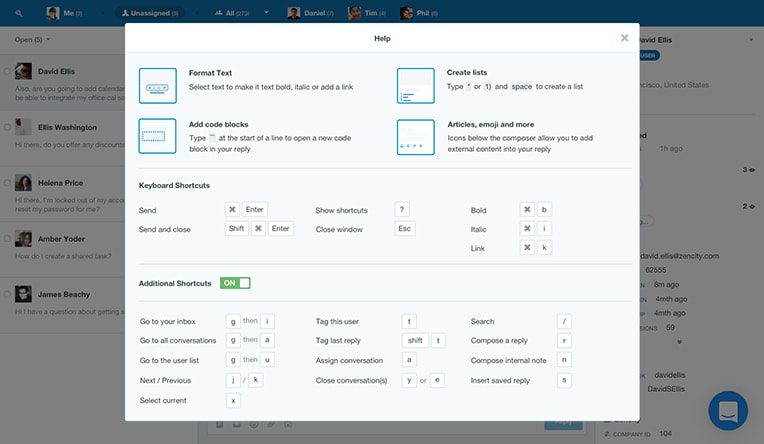Click the slash key beside Search
Viewport: 764px width, 444px height.
click(564, 321)
